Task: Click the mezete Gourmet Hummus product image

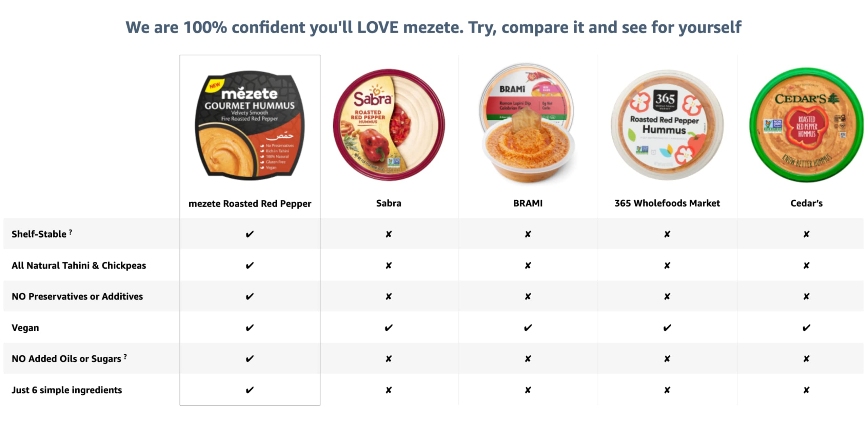Action: (250, 125)
